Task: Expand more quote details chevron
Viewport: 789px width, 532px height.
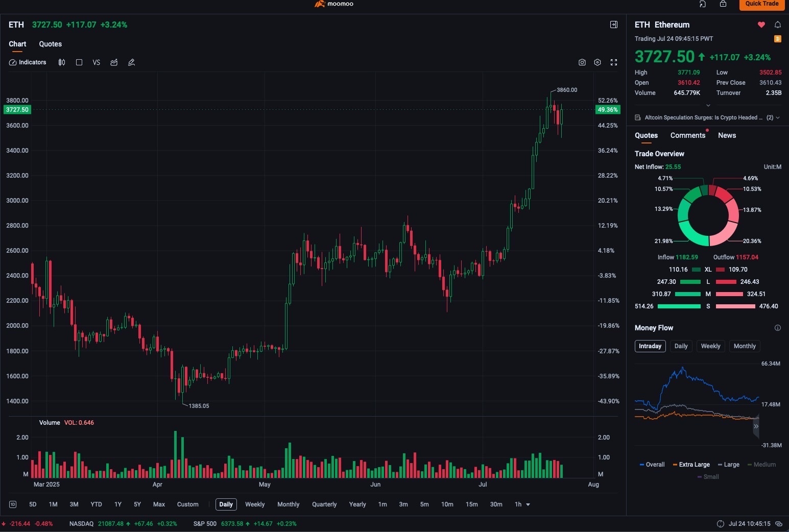Action: click(x=708, y=105)
